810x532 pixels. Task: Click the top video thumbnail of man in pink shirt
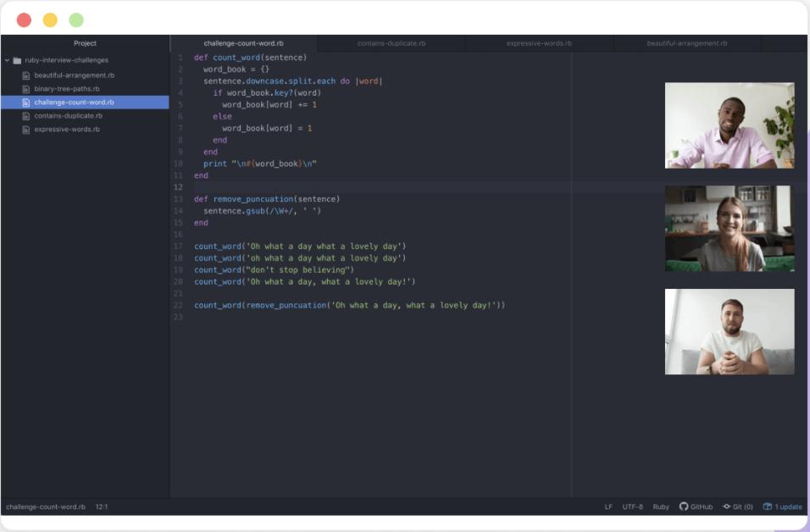[x=730, y=125]
